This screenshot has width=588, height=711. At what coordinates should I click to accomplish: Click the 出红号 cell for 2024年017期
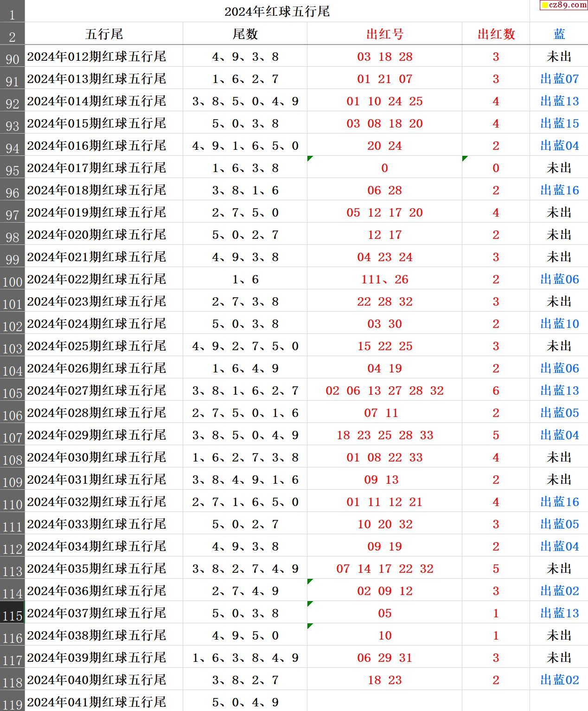384,168
